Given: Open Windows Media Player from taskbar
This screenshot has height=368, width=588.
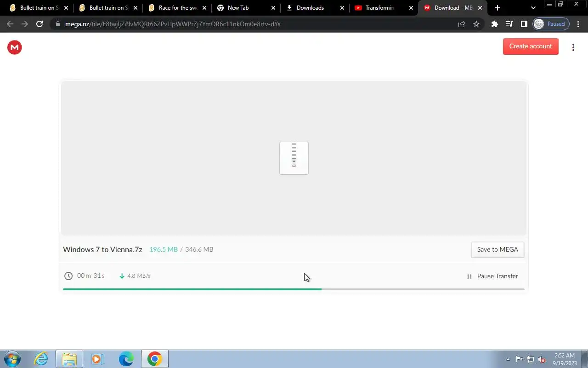Looking at the screenshot, I should [98, 359].
